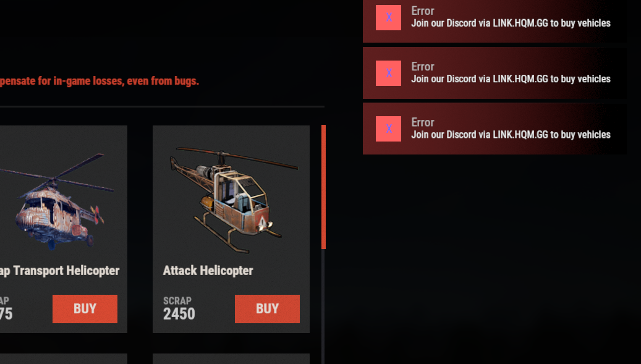Open the partial card below Scrap Transport Helicopter
Viewport: 641px width, 364px height.
64,358
